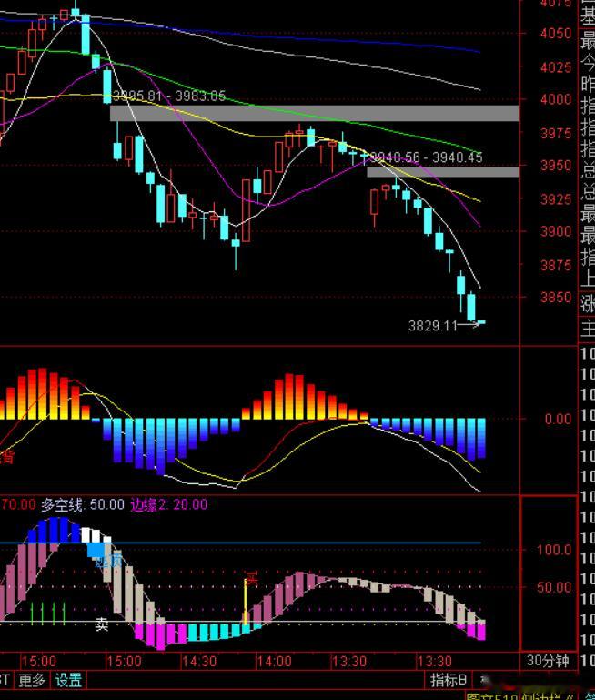Click the lower gray gap zone near 3940
This screenshot has height=700, width=595.
443,172
